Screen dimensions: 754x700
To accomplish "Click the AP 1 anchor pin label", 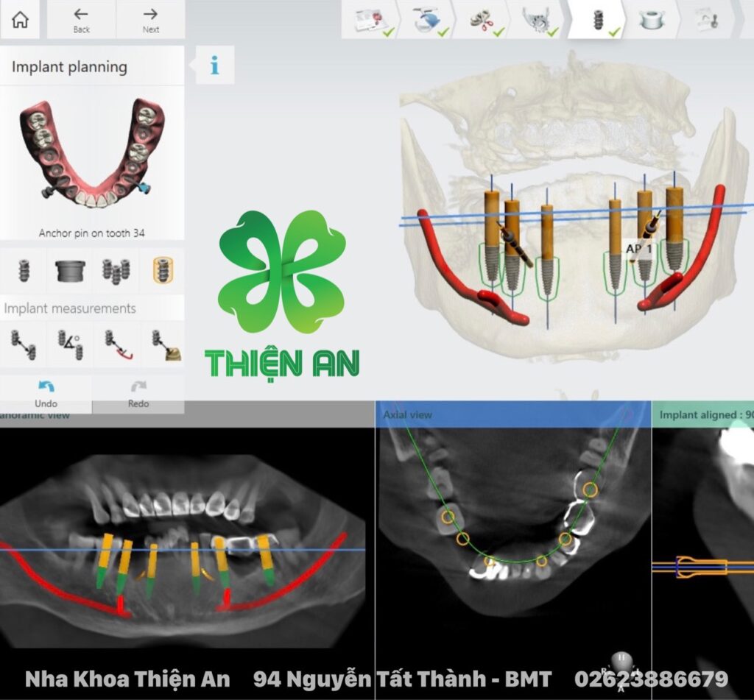I will pyautogui.click(x=638, y=249).
